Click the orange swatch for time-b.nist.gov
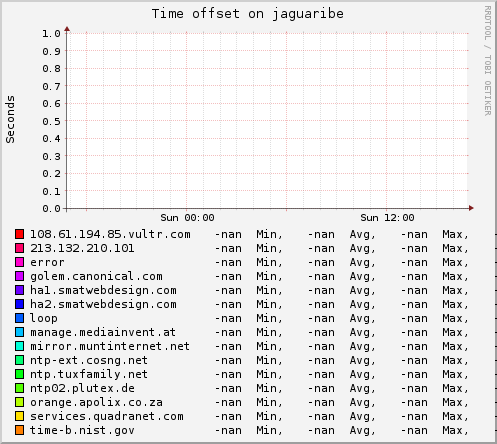Screen dimensions: 497x444 pos(19,430)
